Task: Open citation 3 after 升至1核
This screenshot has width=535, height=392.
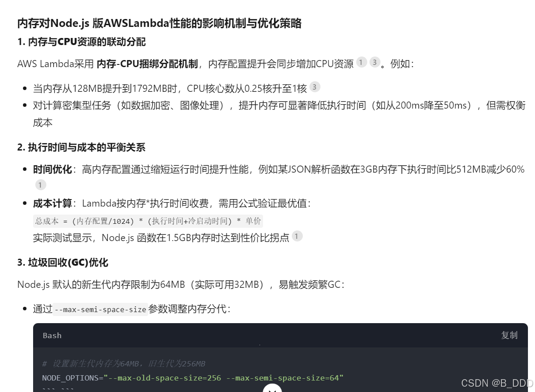Action: click(x=314, y=87)
